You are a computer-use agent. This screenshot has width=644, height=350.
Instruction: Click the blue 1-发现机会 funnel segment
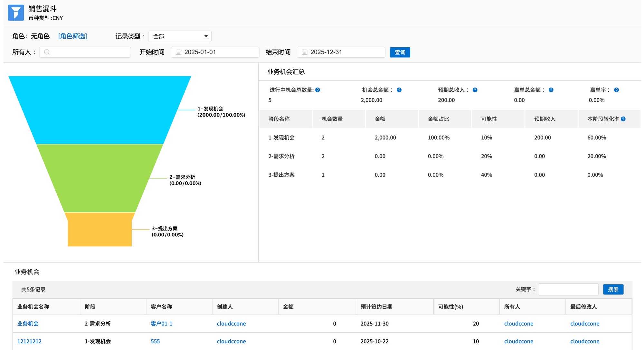tap(100, 110)
